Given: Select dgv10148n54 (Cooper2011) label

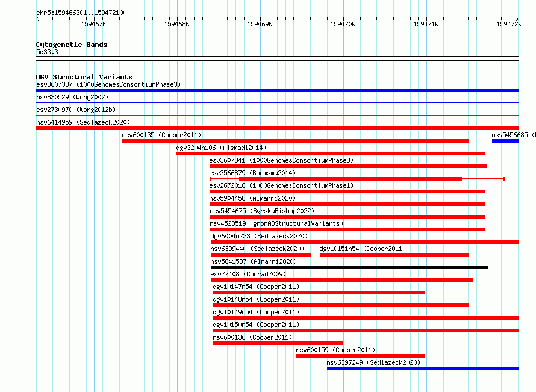Looking at the screenshot, I should coord(256,299).
